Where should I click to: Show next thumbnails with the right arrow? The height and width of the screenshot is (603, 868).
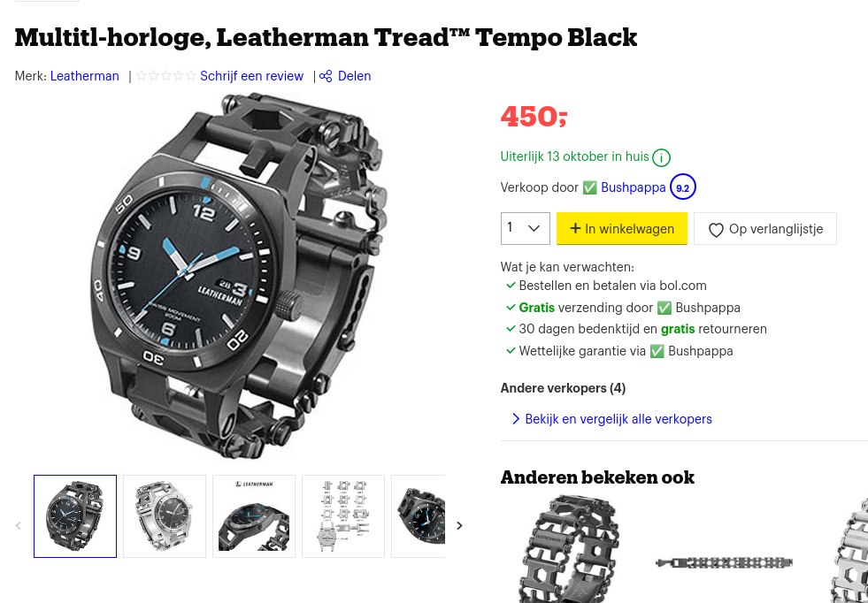(459, 525)
